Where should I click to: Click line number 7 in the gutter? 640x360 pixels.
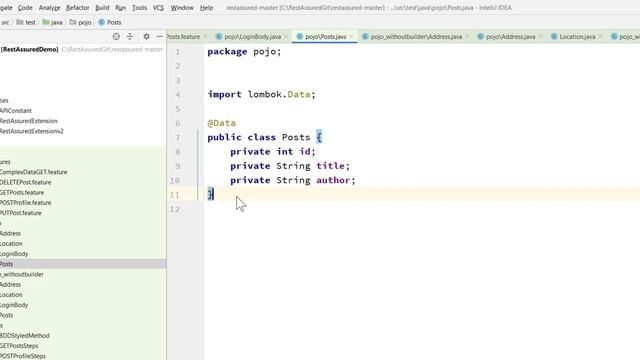(178, 137)
